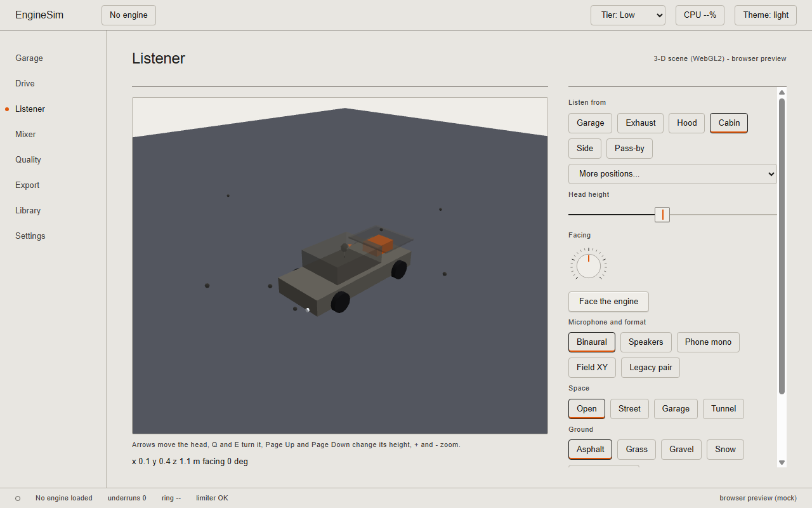The height and width of the screenshot is (508, 812).
Task: Open the Library page
Action: tap(28, 210)
